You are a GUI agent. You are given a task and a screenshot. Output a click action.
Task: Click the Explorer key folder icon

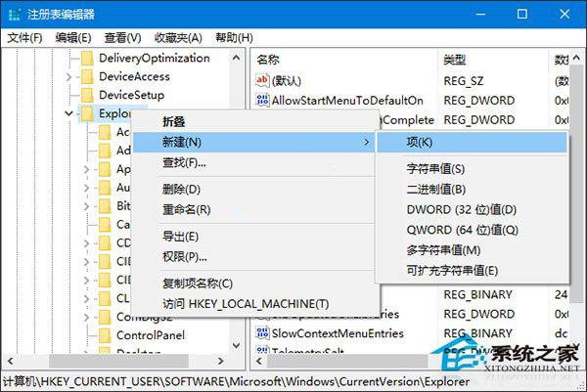pos(87,113)
